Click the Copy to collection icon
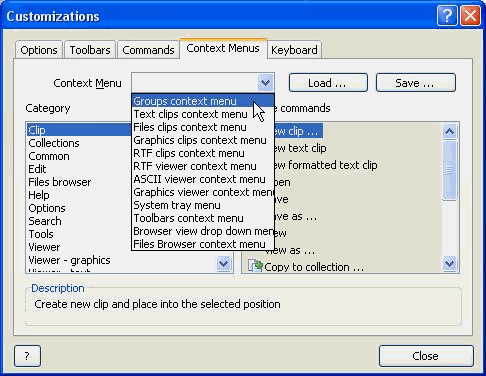Screen dimensions: 486x376 pos(255,266)
